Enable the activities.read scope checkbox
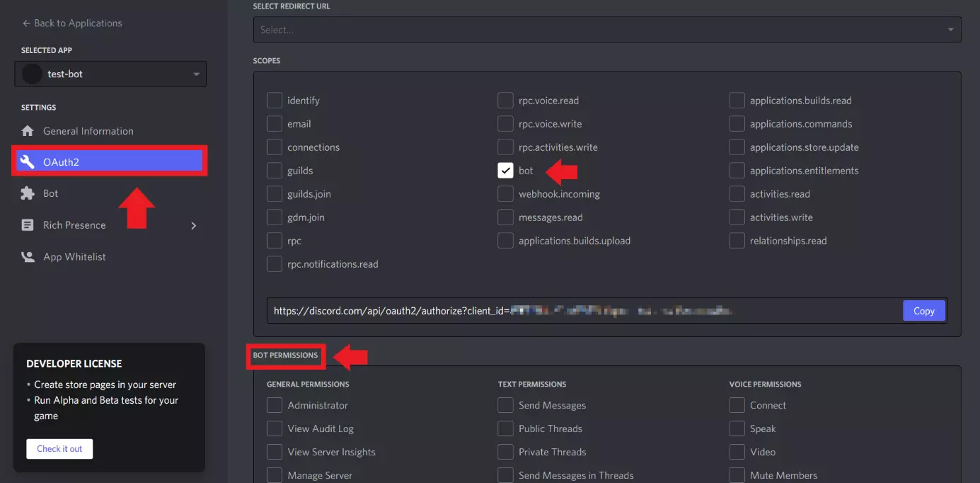The width and height of the screenshot is (980, 483). pyautogui.click(x=737, y=194)
